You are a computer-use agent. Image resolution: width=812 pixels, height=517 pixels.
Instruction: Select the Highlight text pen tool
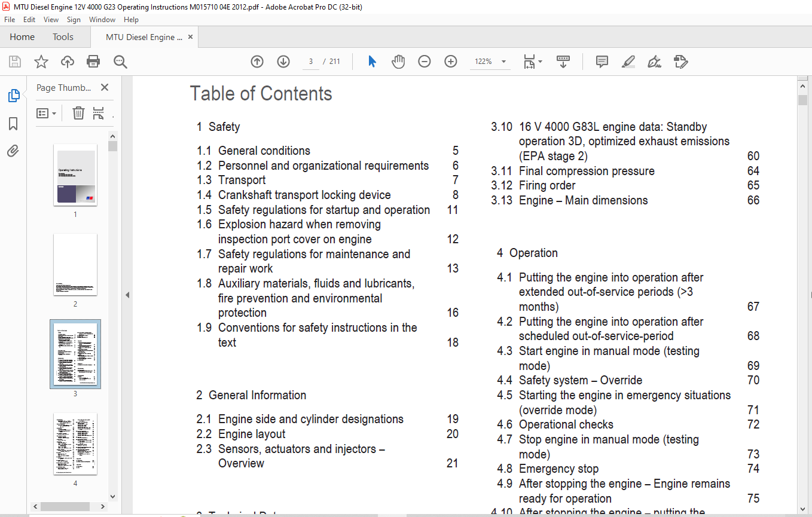(628, 62)
